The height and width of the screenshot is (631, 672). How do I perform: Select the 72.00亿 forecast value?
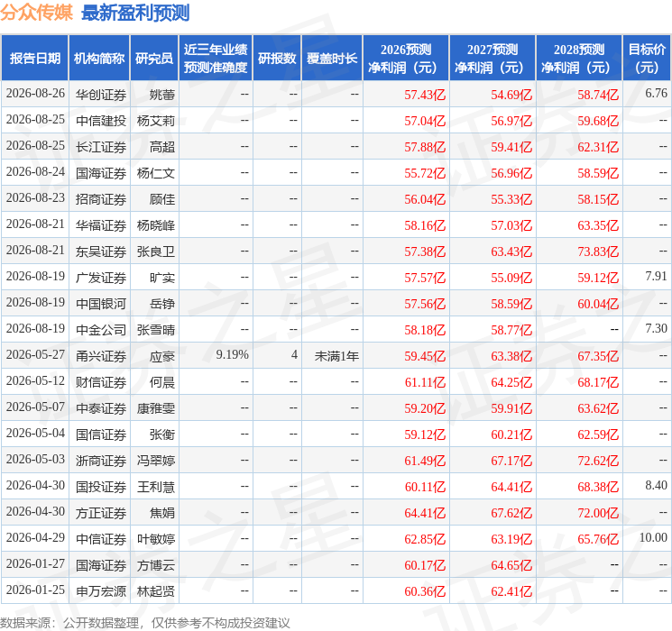[598, 513]
